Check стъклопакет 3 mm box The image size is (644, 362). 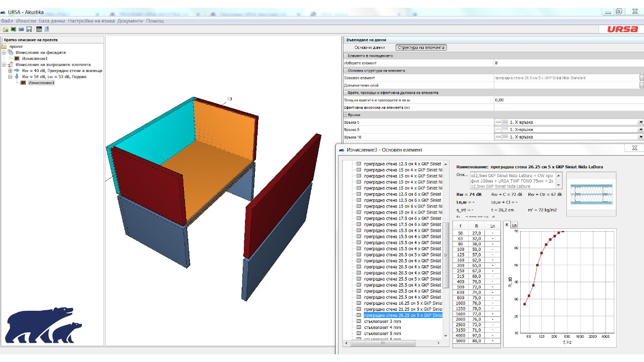coord(358,321)
